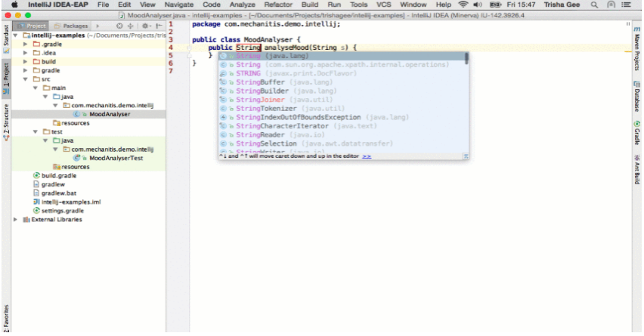Expand the gradle folder
Image resolution: width=644 pixels, height=336 pixels.
pos(26,70)
